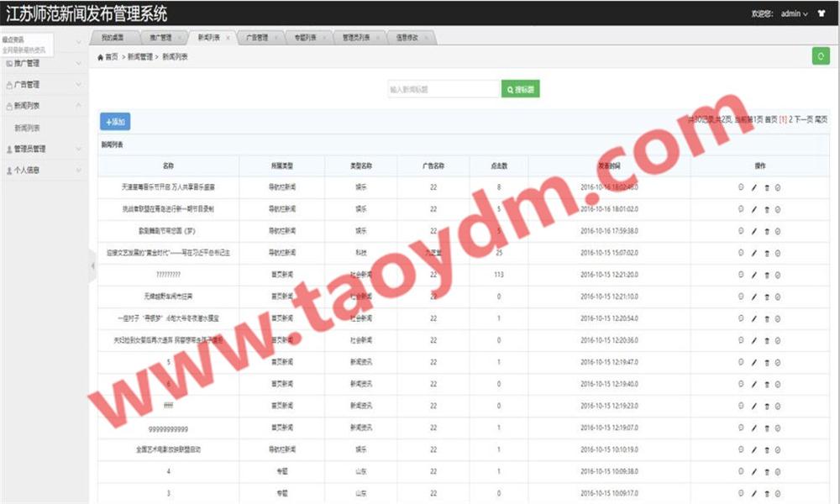The image size is (840, 504).
Task: Close the 新闻列表 tab
Action: tap(228, 38)
